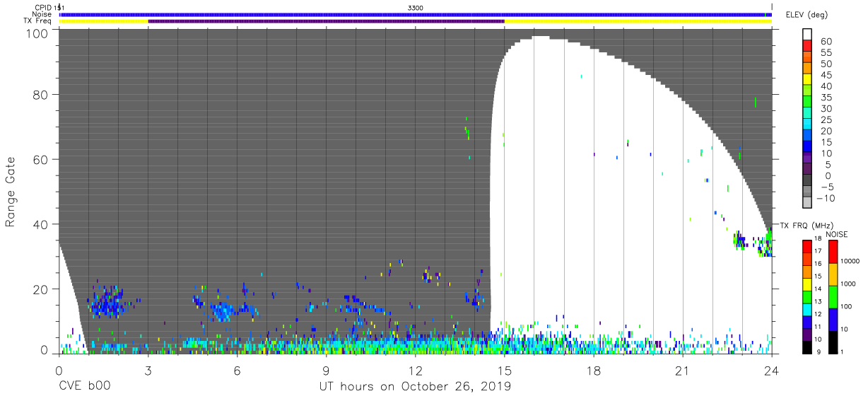Click the purple section of TX Freq strip
This screenshot has height=401, width=868.
[x=326, y=21]
